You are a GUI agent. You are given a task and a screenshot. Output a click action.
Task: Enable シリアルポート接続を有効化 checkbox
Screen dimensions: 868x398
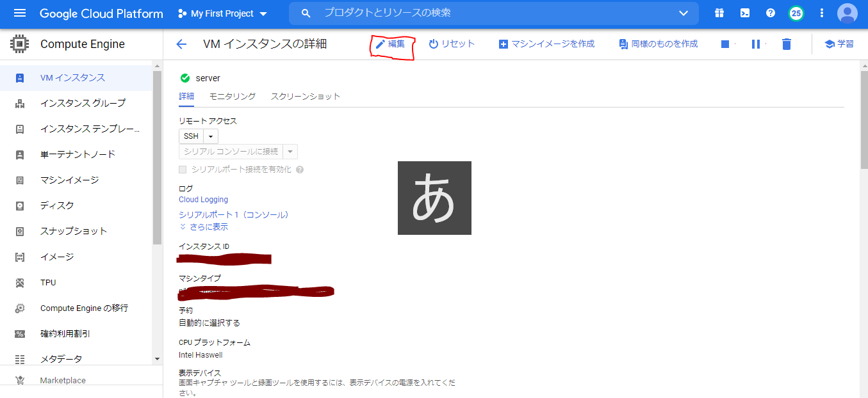click(x=183, y=169)
